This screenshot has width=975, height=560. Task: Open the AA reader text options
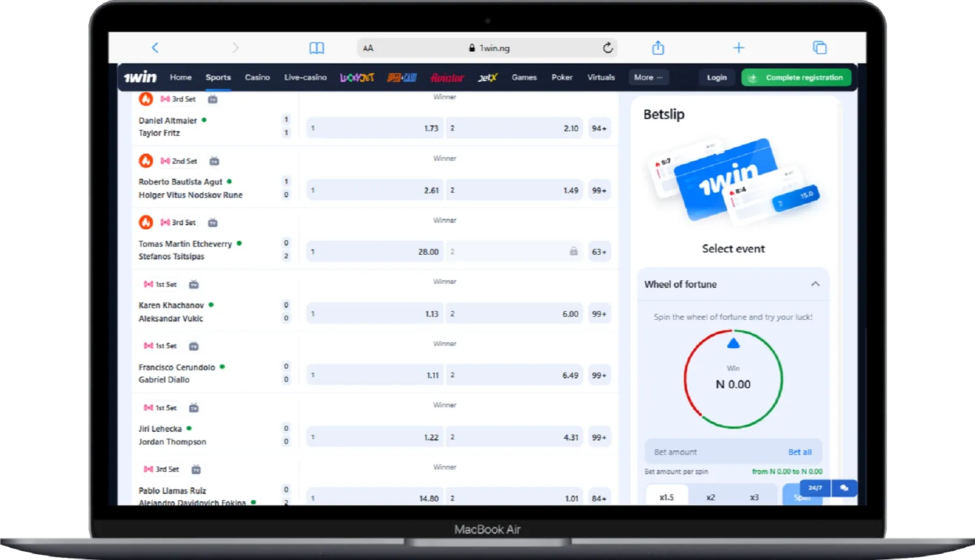(x=368, y=48)
